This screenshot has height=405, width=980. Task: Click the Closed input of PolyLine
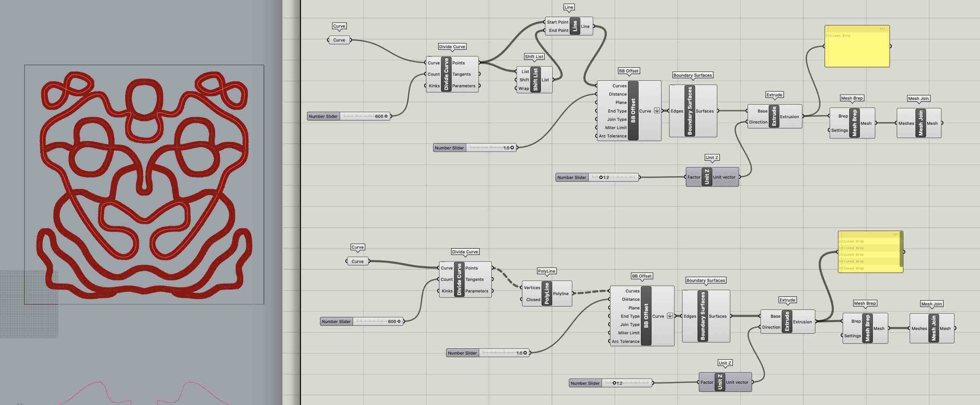pyautogui.click(x=533, y=299)
